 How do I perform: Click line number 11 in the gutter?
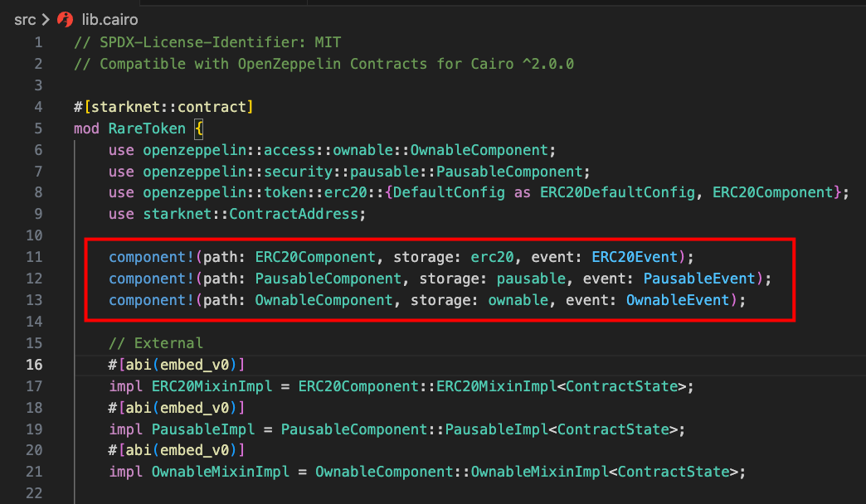point(34,257)
